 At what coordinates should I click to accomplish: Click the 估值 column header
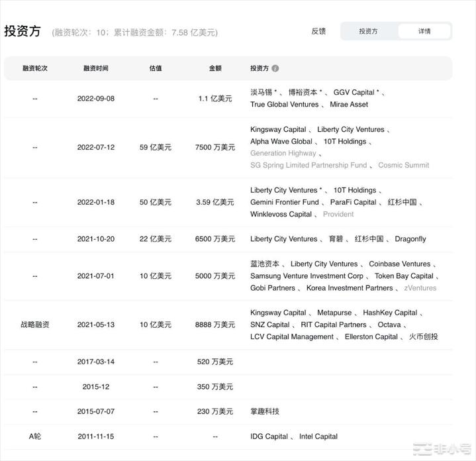pos(156,68)
